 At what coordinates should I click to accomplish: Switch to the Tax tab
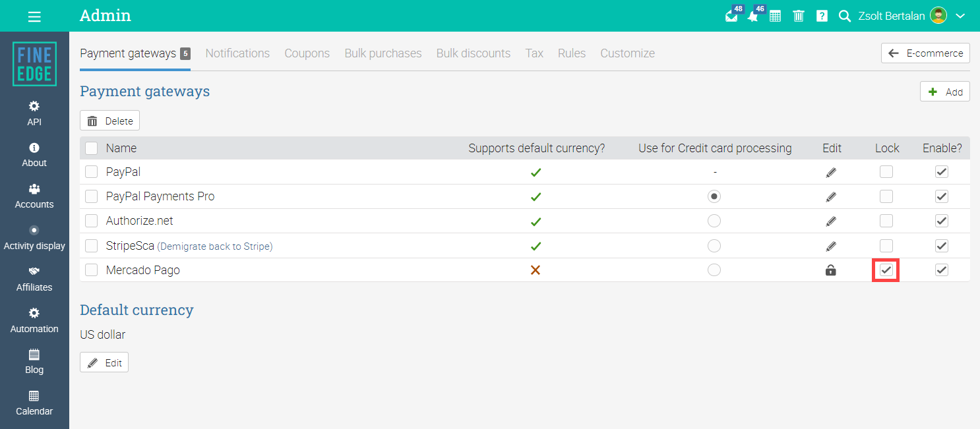tap(534, 53)
